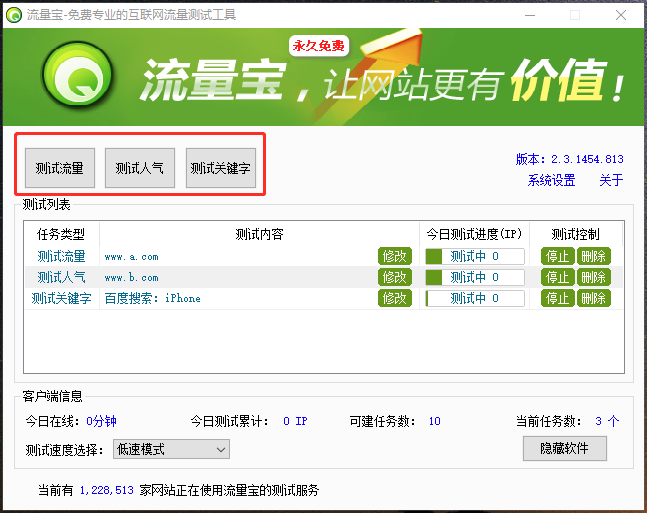
Task: Click 测试人气 task type in list
Action: (61, 277)
